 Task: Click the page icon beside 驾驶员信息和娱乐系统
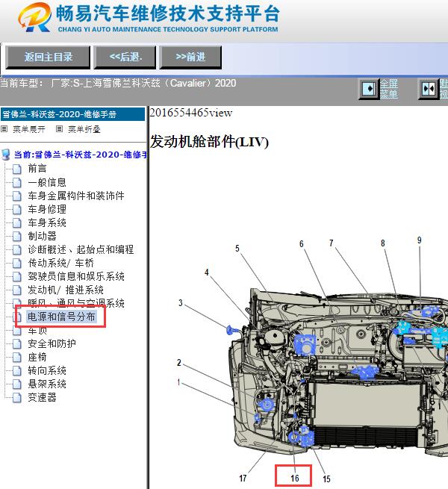tap(17, 276)
